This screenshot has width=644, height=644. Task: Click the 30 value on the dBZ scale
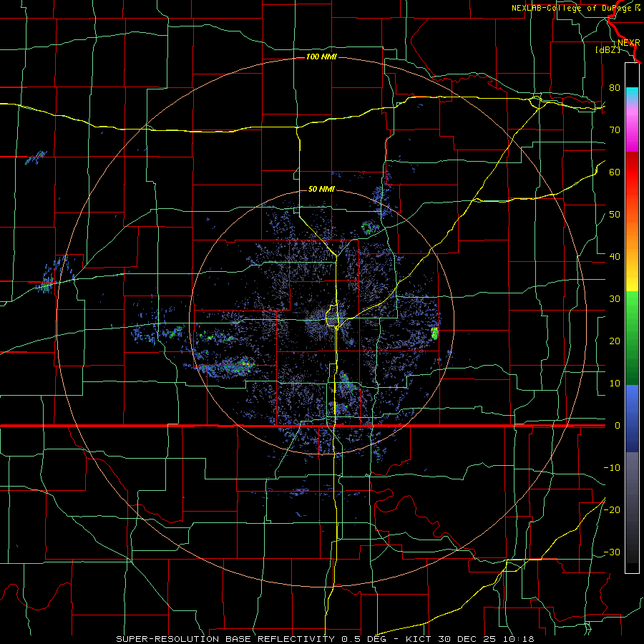pos(615,299)
